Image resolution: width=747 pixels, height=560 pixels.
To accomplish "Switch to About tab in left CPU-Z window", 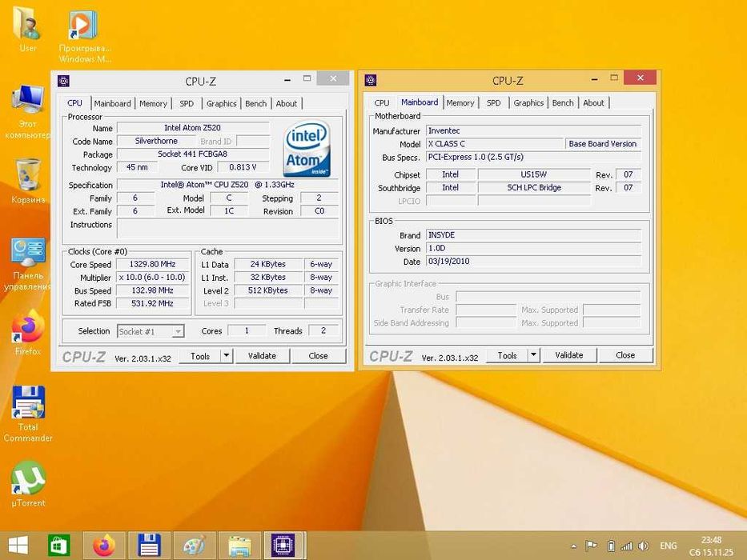I will (287, 103).
